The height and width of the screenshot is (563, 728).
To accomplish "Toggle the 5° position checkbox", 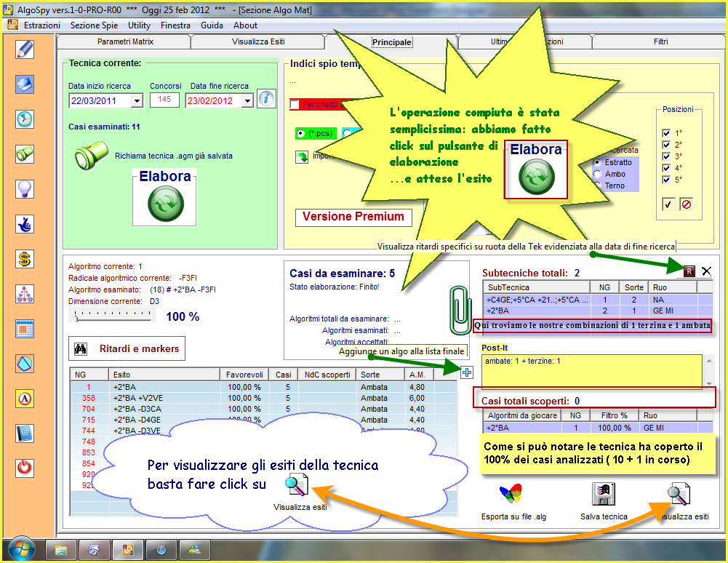I will click(x=666, y=180).
